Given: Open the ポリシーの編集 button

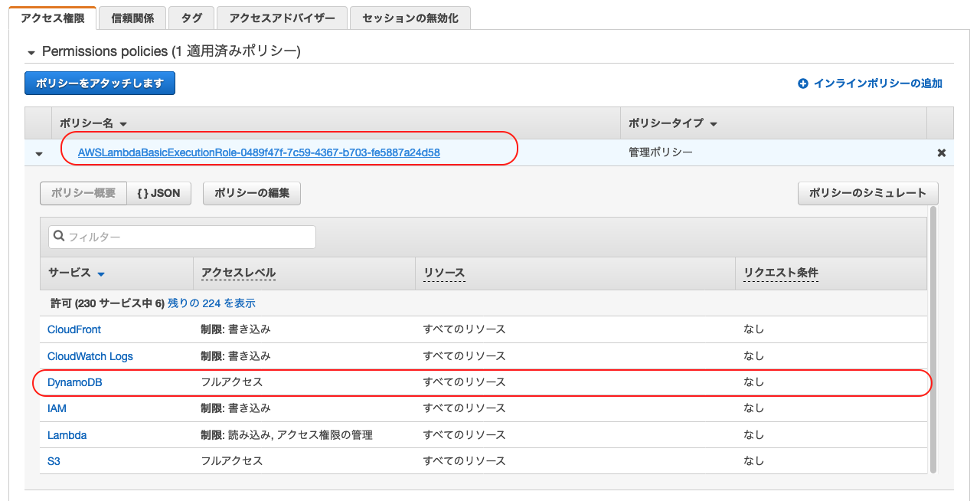Looking at the screenshot, I should [251, 193].
